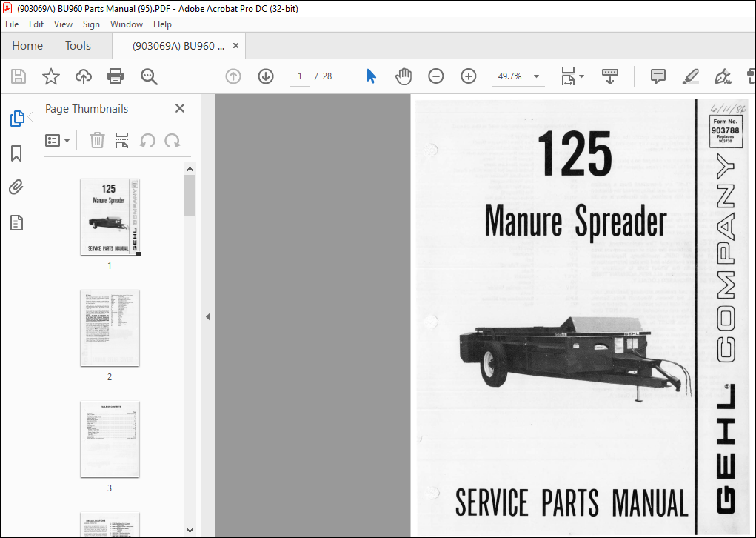Open the Help menu

(x=162, y=24)
